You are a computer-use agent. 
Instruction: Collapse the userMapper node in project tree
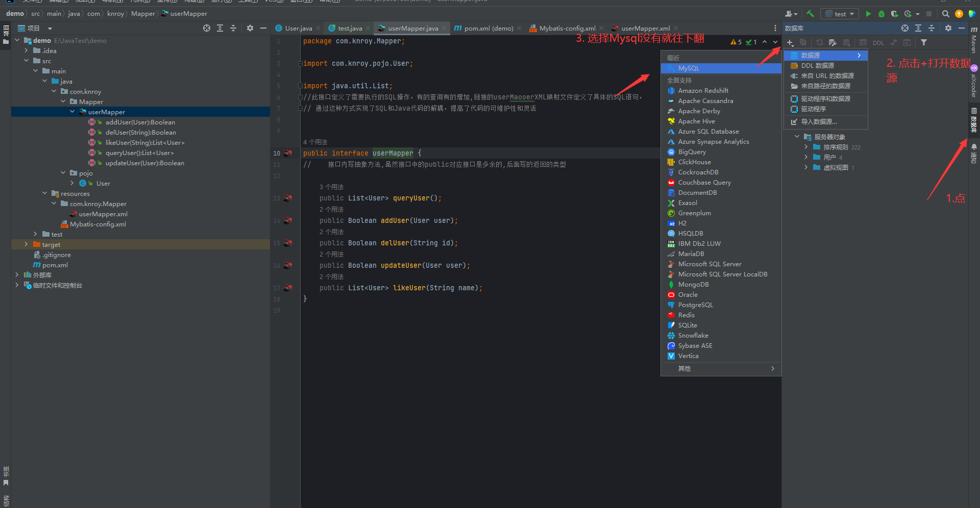coord(72,112)
